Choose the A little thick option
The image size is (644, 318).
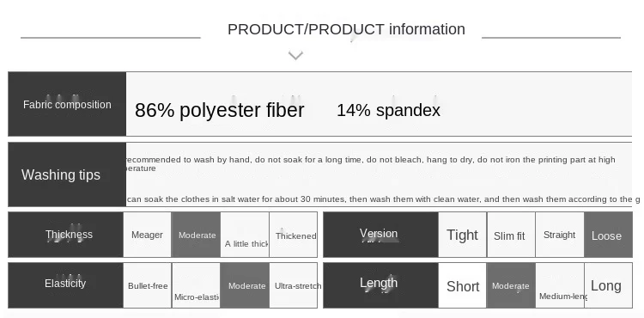tap(245, 235)
